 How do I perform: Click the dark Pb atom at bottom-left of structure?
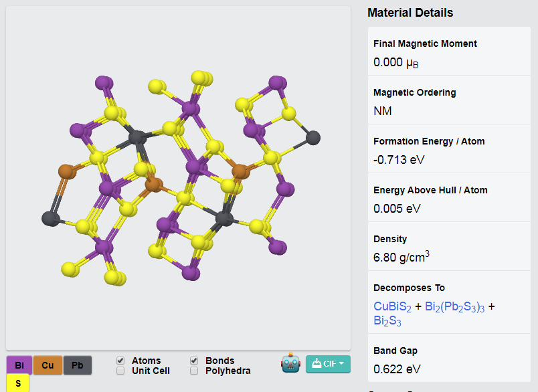(50, 219)
